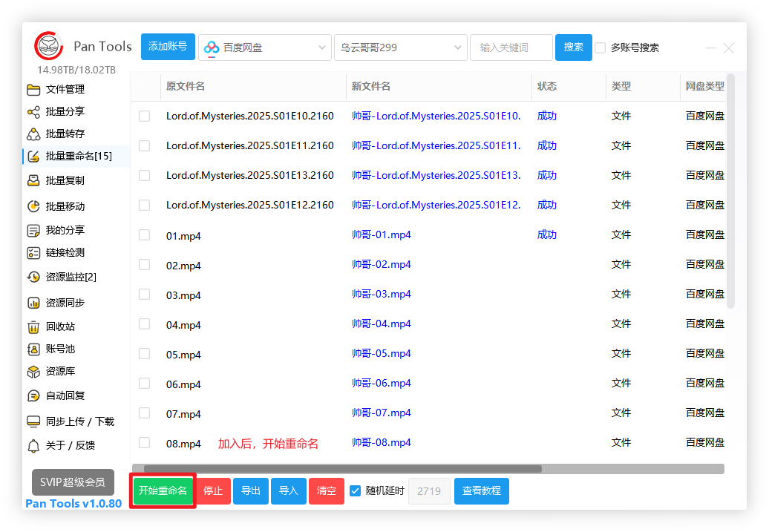This screenshot has width=769, height=532.
Task: Enable the 多账号搜索 checkbox
Action: pos(601,47)
